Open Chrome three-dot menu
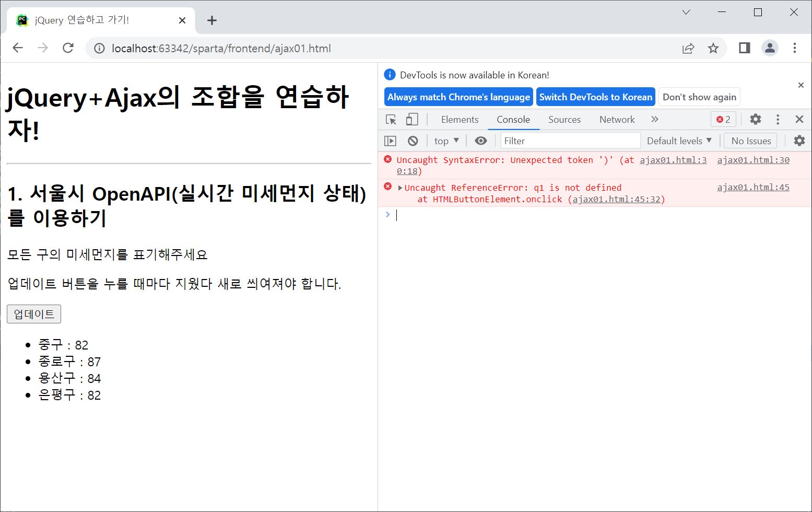 pos(795,48)
